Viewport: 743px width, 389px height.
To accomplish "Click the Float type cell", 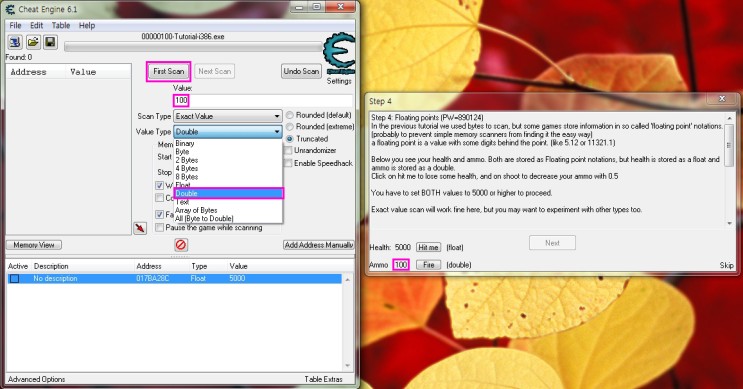I will (198, 279).
